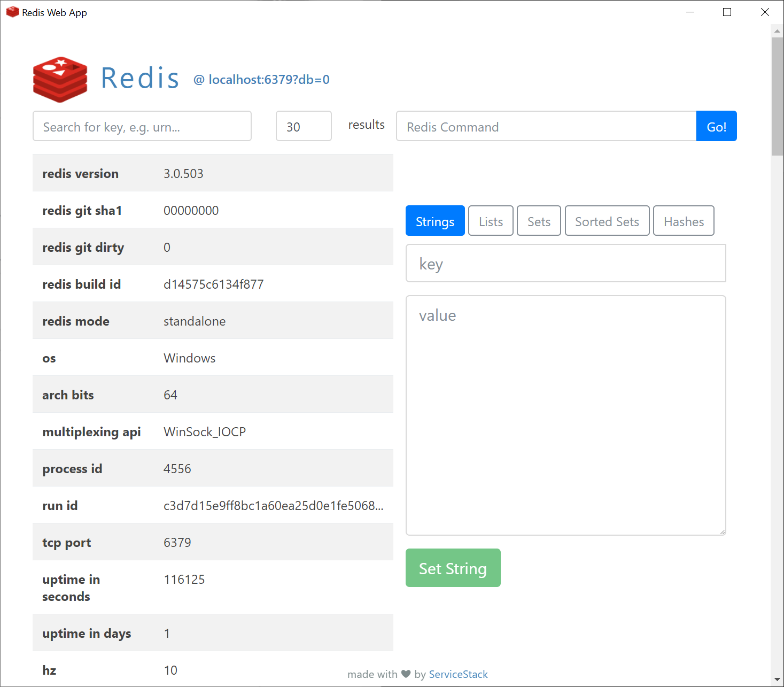The height and width of the screenshot is (687, 784).
Task: Maximize the Redis Web App window
Action: 727,12
